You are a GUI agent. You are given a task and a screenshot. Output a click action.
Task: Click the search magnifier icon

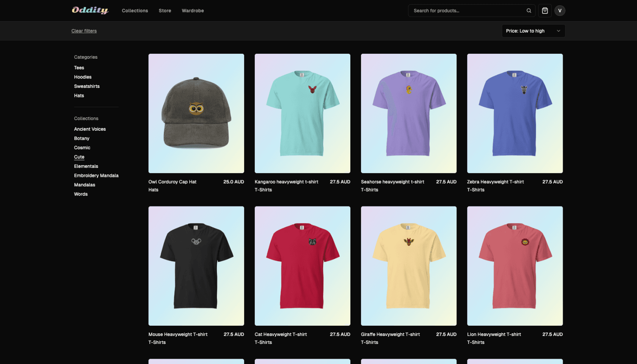(529, 11)
